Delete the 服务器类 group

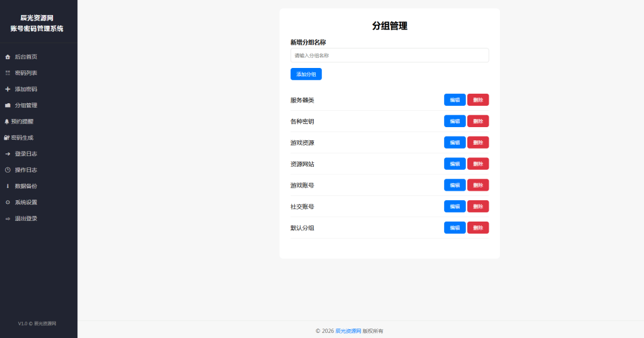[x=478, y=100]
